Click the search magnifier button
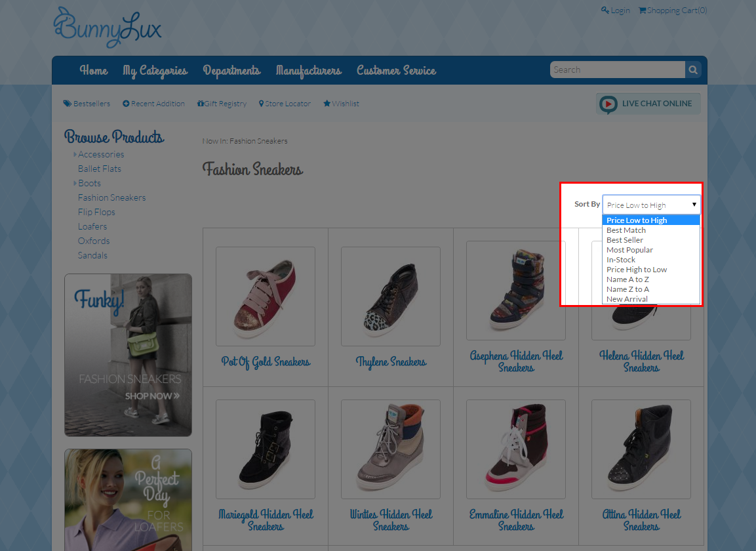Image resolution: width=756 pixels, height=551 pixels. [693, 70]
